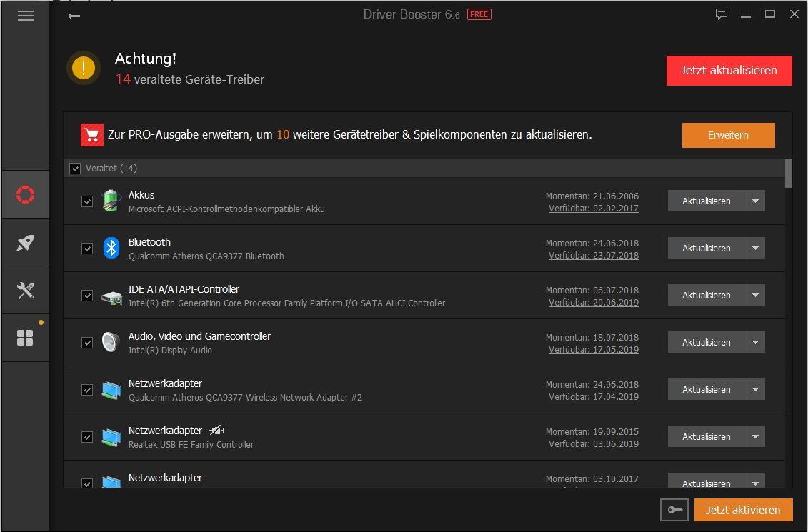Open Verfügbar: 23.07.2018 link for Bluetooth
This screenshot has height=532, width=808.
(x=593, y=256)
